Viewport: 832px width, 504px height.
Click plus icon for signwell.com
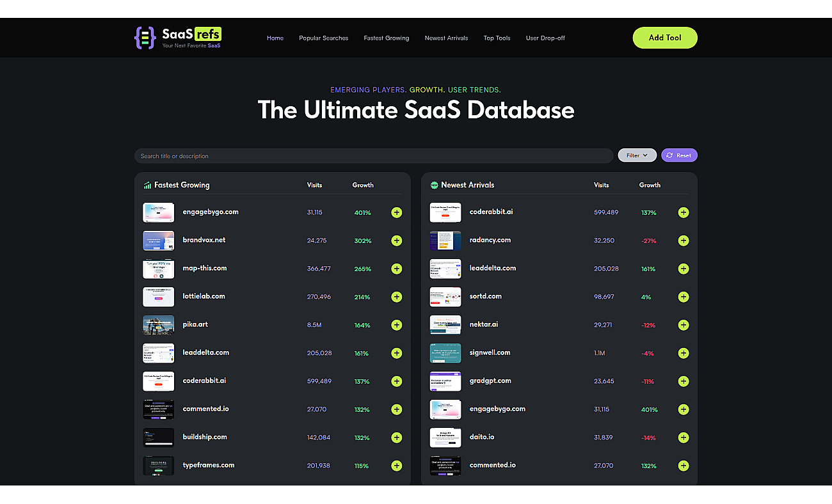click(x=684, y=353)
